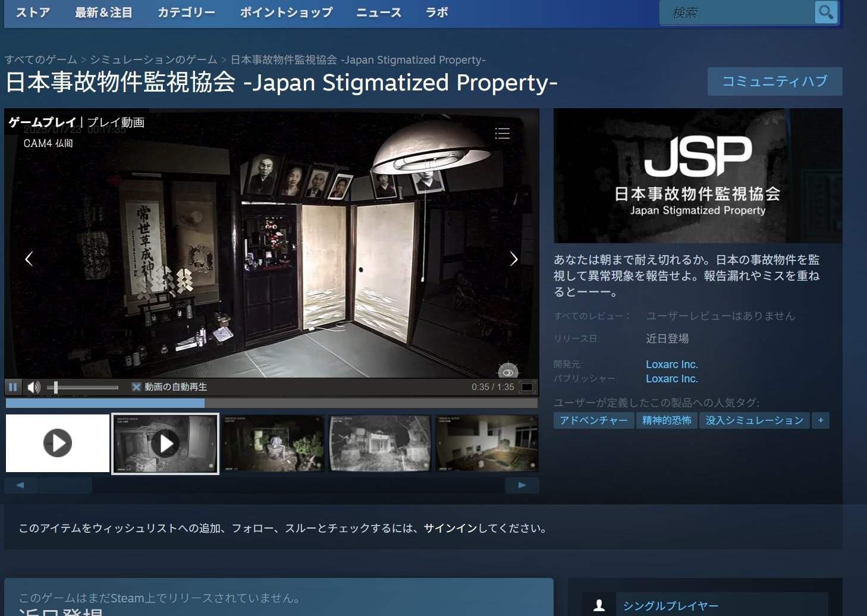Image resolution: width=867 pixels, height=616 pixels.
Task: Open the シングルプレイヤー feature link
Action: (671, 606)
